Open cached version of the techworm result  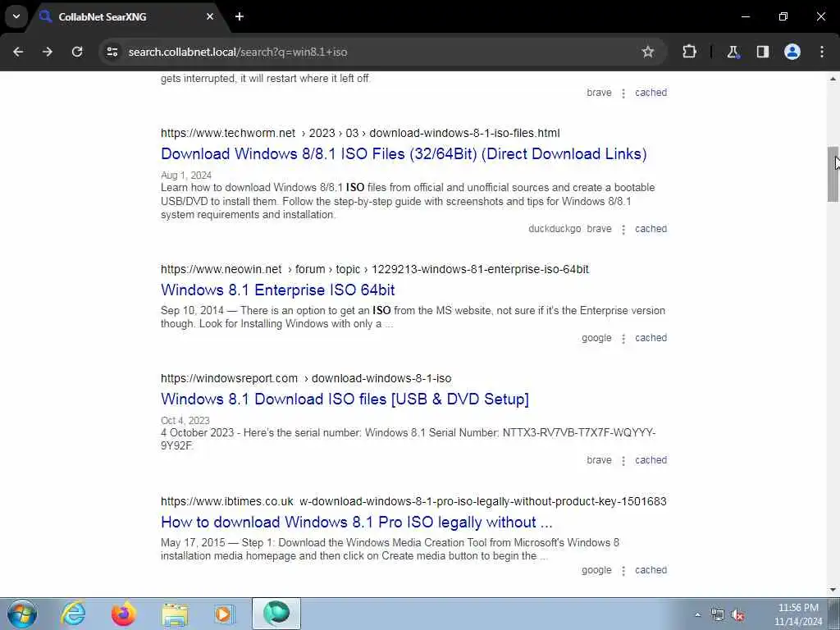pos(651,229)
